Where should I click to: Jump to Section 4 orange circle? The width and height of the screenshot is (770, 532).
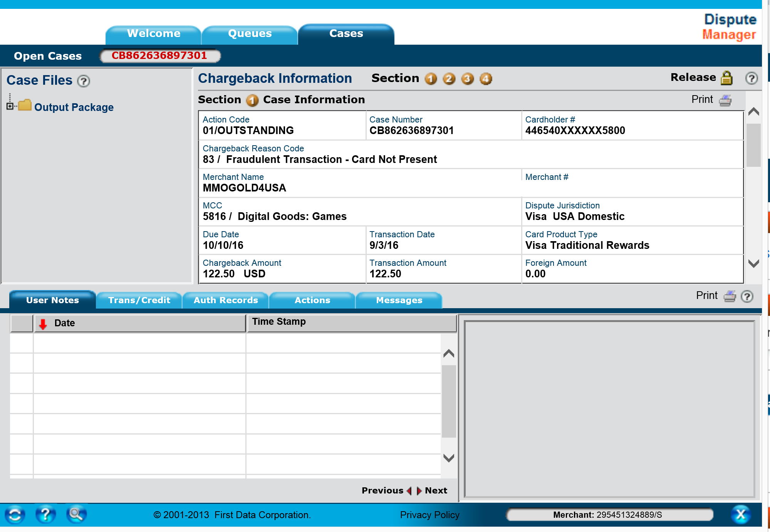tap(486, 79)
